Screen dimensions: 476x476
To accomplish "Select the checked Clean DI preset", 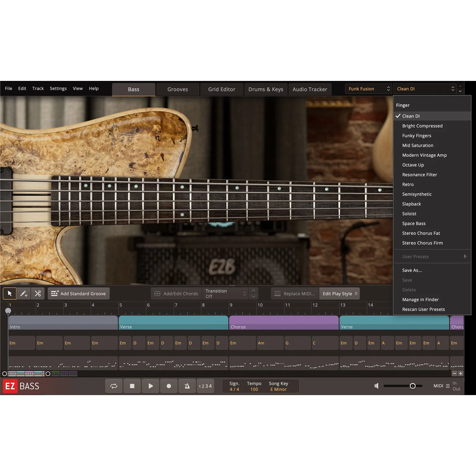I will click(432, 116).
